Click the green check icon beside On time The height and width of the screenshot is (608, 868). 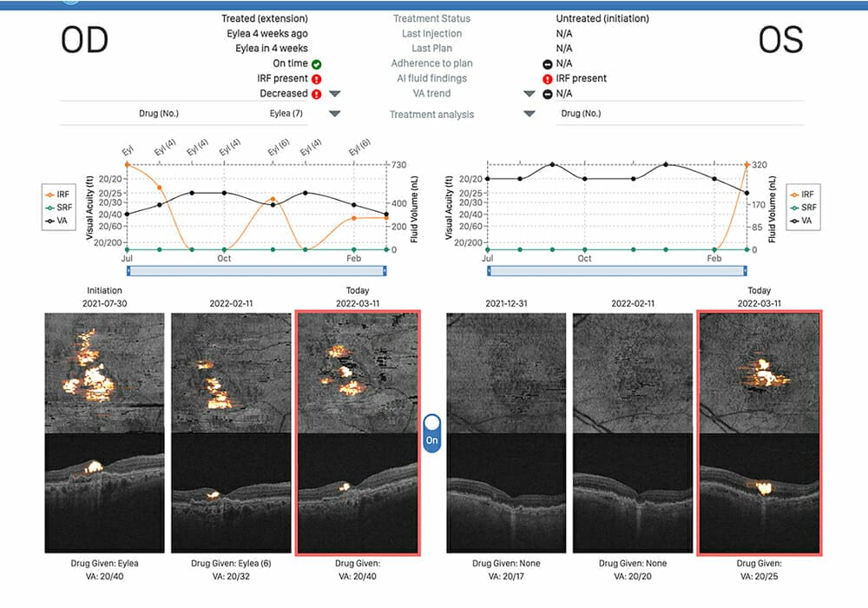coord(317,63)
